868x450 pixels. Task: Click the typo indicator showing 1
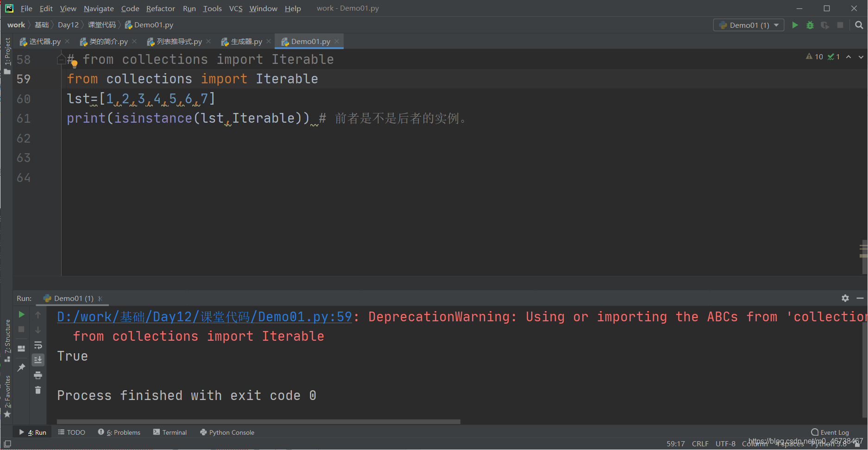834,56
